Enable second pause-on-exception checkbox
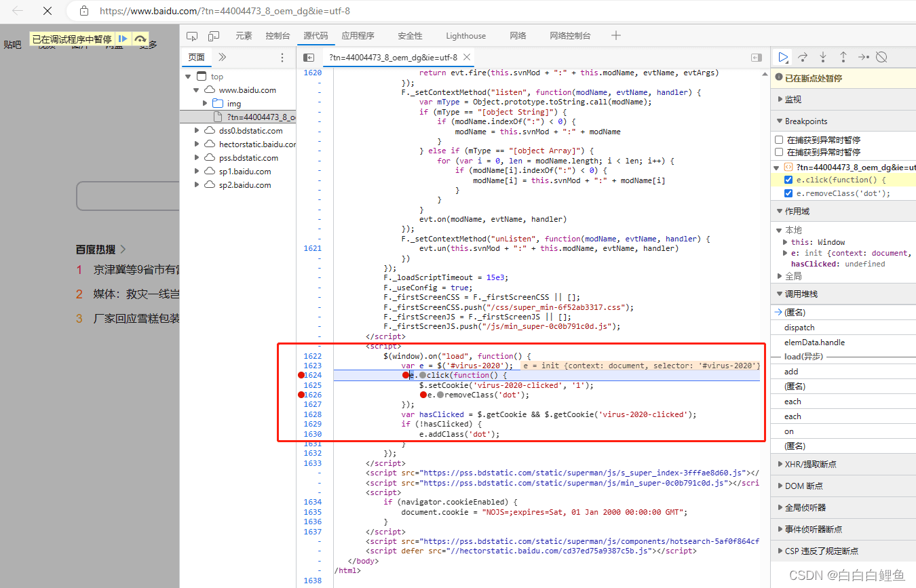The height and width of the screenshot is (588, 916). point(779,152)
